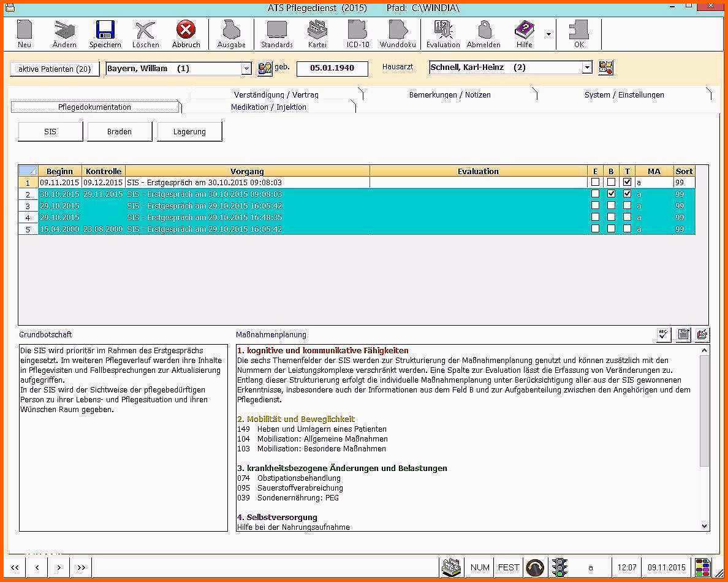Switch to the Verständigung / Vertrag tab

[x=276, y=95]
